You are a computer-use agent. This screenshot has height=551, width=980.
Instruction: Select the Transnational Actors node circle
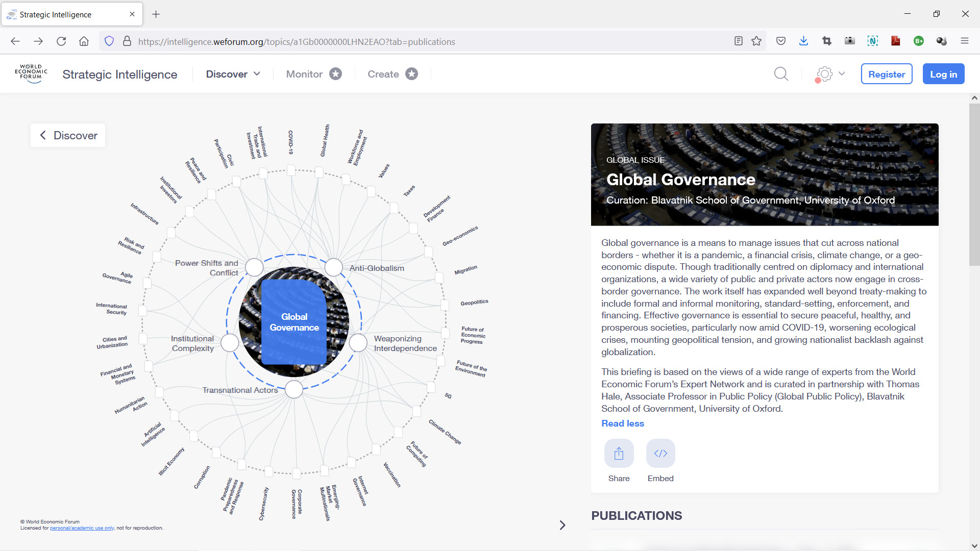click(294, 389)
